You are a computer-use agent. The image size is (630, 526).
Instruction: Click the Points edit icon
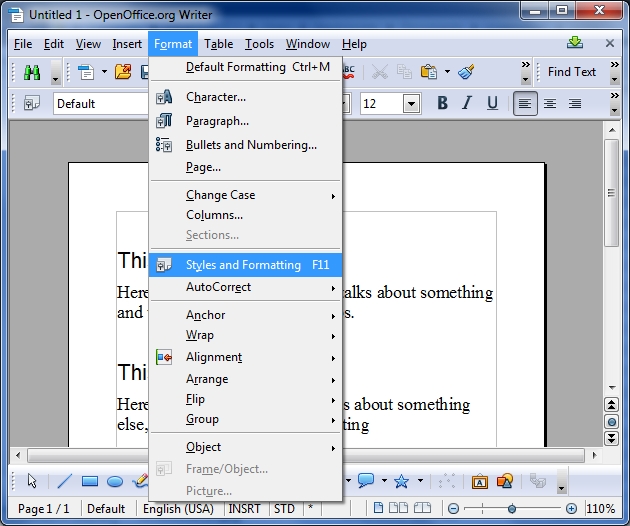pyautogui.click(x=446, y=481)
